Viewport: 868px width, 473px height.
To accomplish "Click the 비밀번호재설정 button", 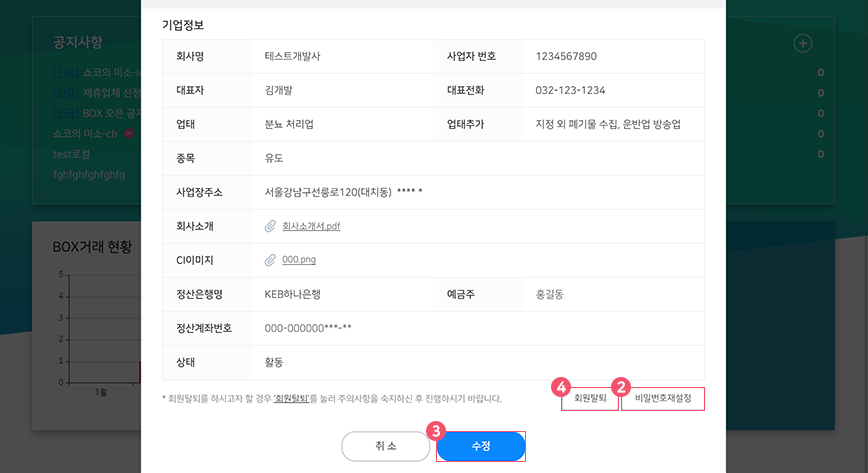I will (663, 398).
